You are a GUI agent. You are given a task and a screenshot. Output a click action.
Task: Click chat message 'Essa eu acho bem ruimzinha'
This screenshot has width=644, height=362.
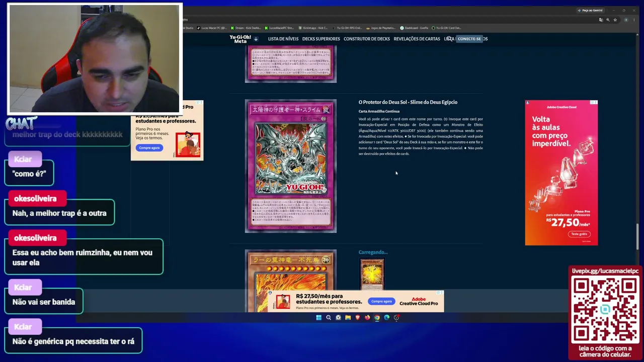coord(84,257)
